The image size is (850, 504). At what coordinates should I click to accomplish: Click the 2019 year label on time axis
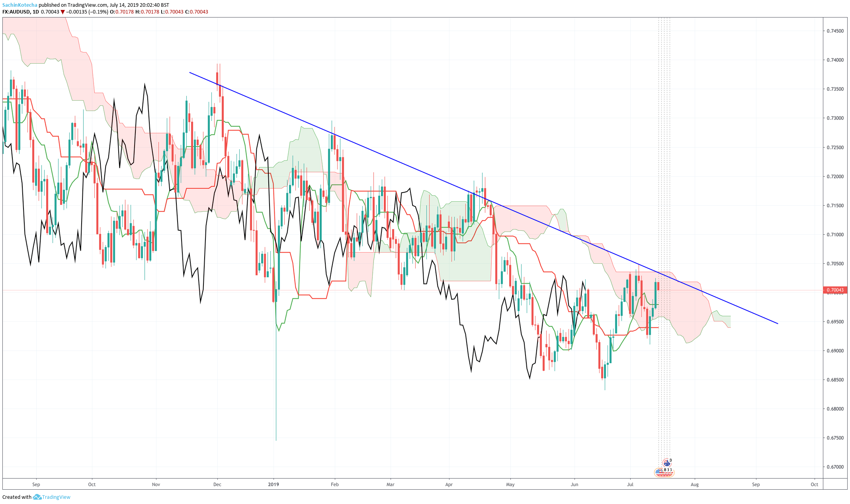click(274, 485)
